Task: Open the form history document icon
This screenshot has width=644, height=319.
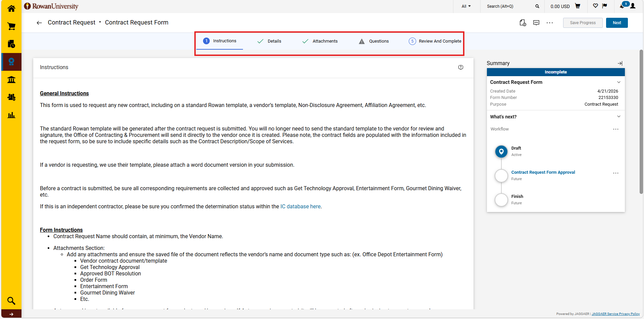Action: [x=523, y=23]
